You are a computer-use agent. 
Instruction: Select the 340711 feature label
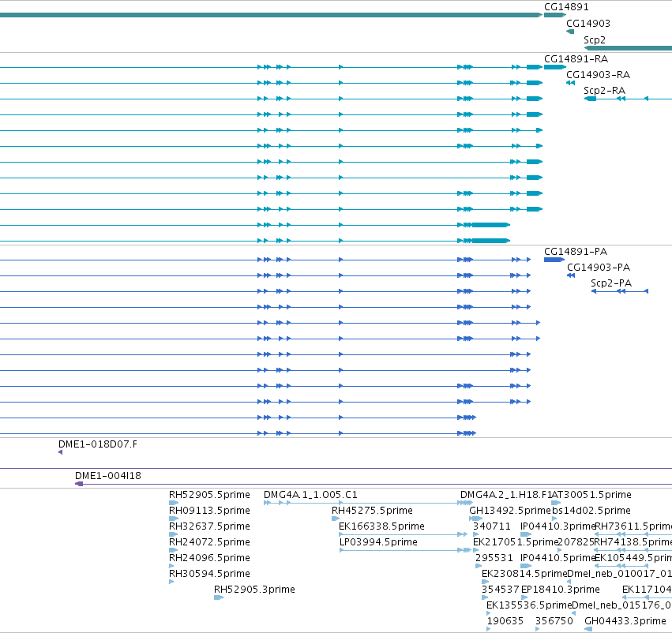(x=492, y=526)
